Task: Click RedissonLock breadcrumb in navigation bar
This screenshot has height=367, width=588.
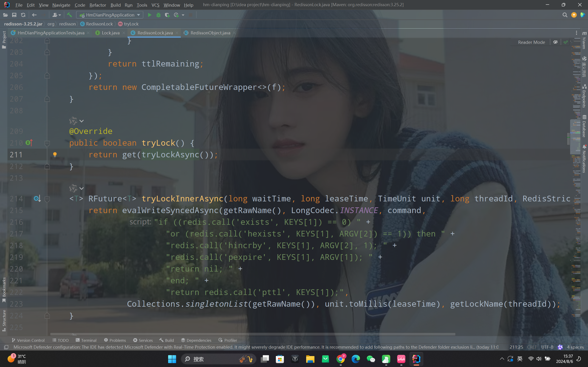Action: coord(99,24)
